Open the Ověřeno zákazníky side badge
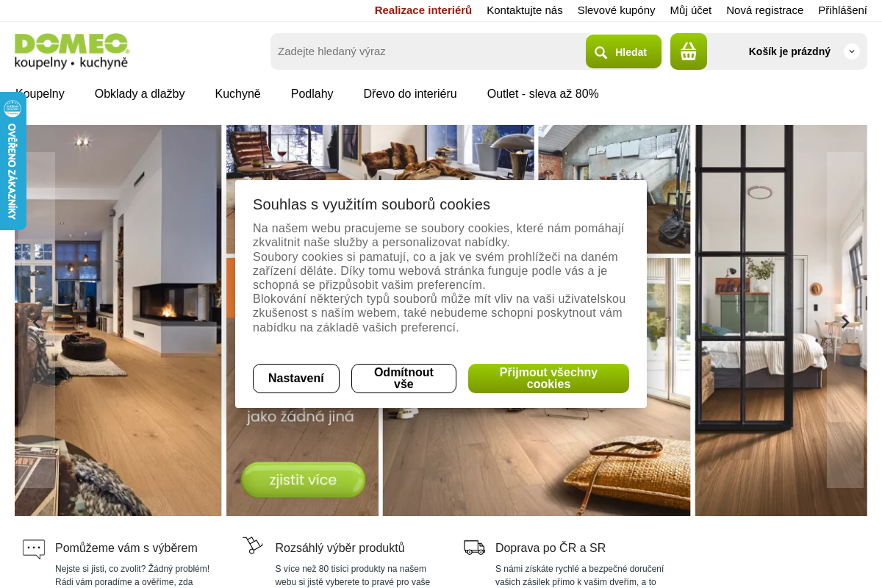 (12, 161)
